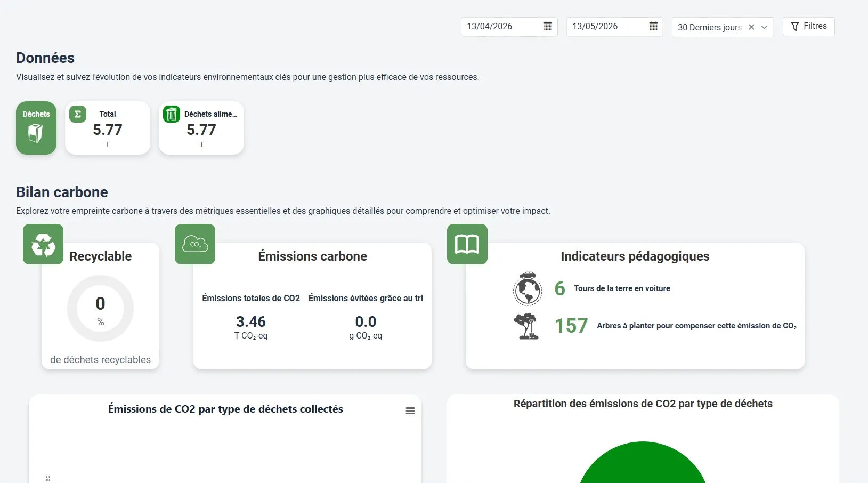
Task: Select the Déchets alime... 5.77 T card
Action: (201, 128)
